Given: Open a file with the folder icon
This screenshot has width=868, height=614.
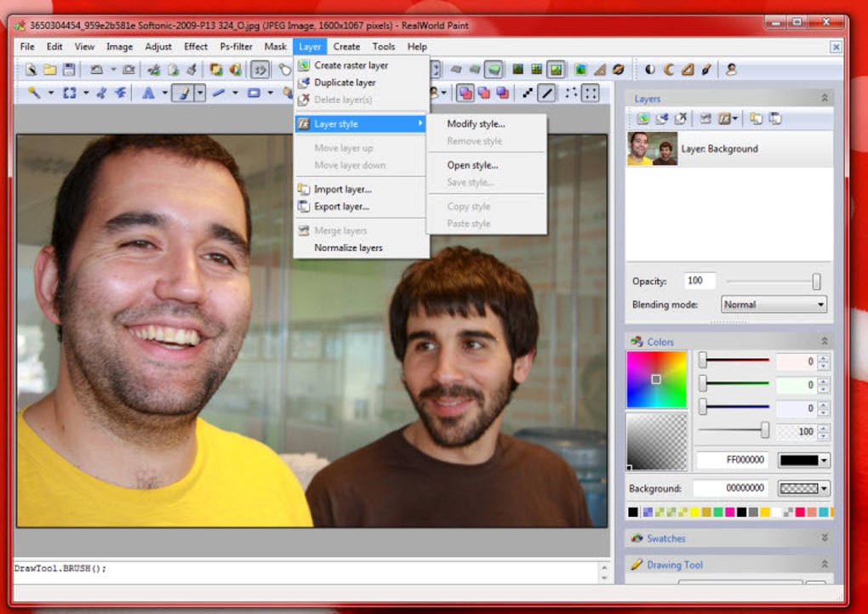Looking at the screenshot, I should [50, 70].
